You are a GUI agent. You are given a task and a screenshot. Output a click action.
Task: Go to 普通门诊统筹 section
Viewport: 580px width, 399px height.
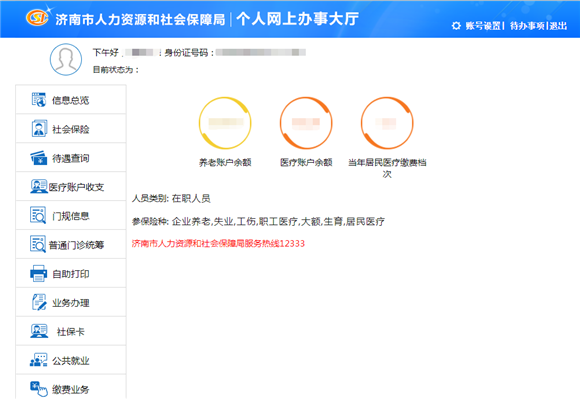(x=71, y=244)
